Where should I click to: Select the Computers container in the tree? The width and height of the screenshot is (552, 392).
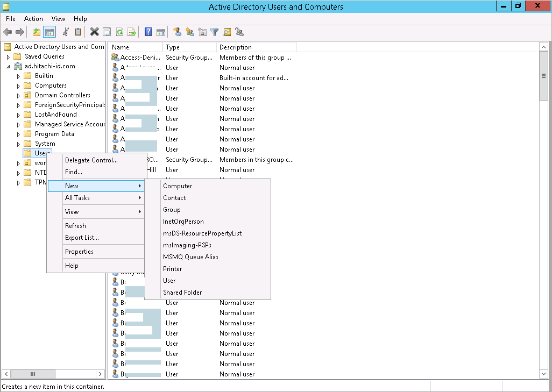tap(51, 85)
